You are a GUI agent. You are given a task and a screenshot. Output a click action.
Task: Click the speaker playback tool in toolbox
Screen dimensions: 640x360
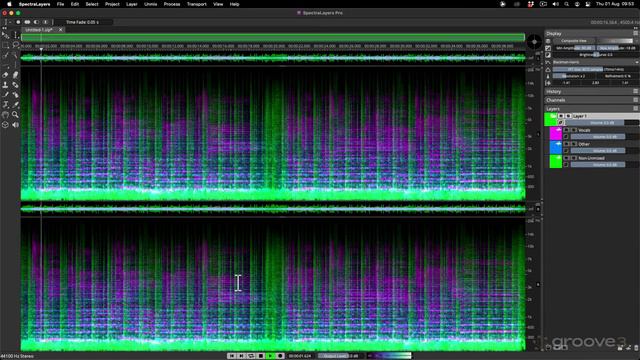(16, 125)
